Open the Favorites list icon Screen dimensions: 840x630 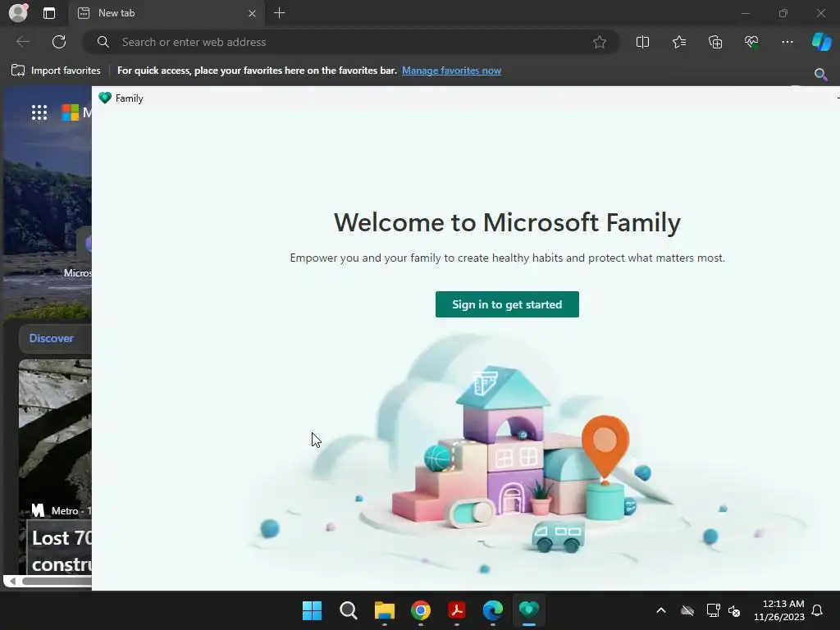(678, 42)
